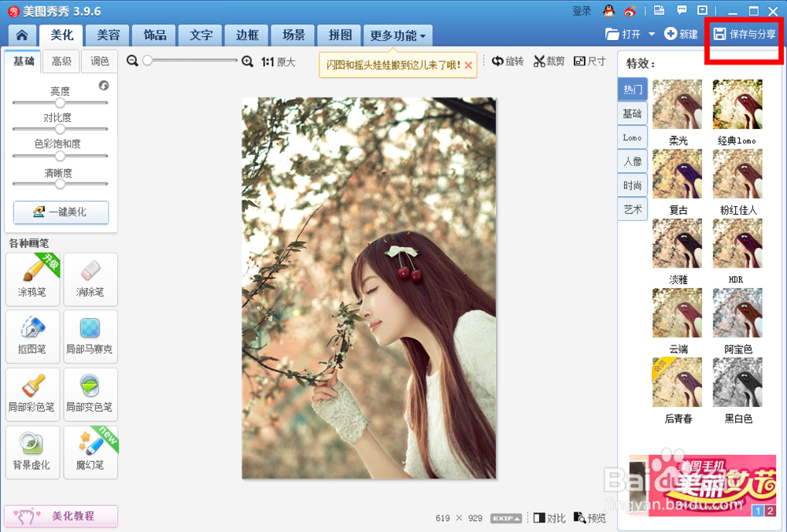Open the feedback speech bubble icon
This screenshot has height=532, width=787.
[x=682, y=10]
